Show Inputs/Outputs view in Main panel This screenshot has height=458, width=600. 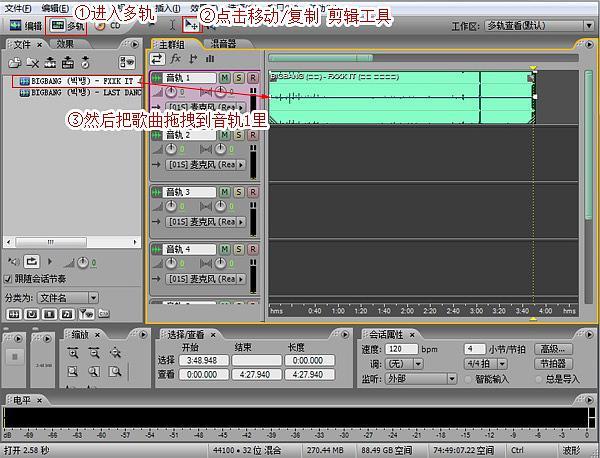(x=157, y=59)
